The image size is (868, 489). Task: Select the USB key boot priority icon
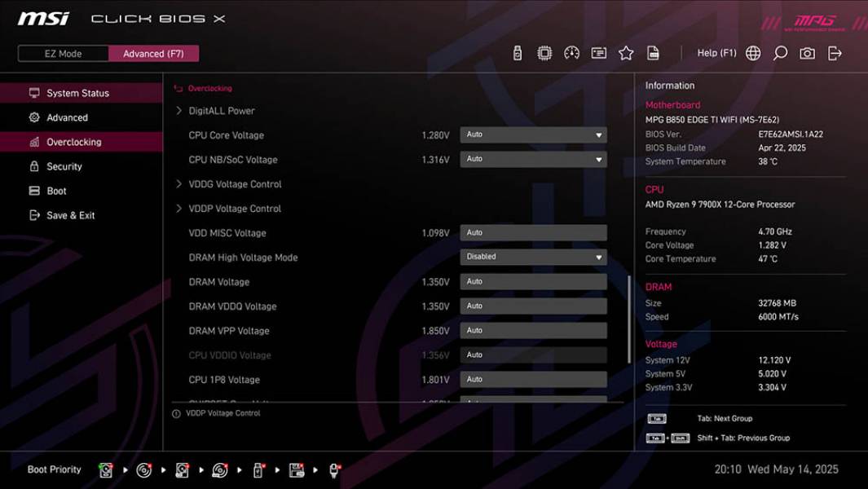pyautogui.click(x=258, y=469)
